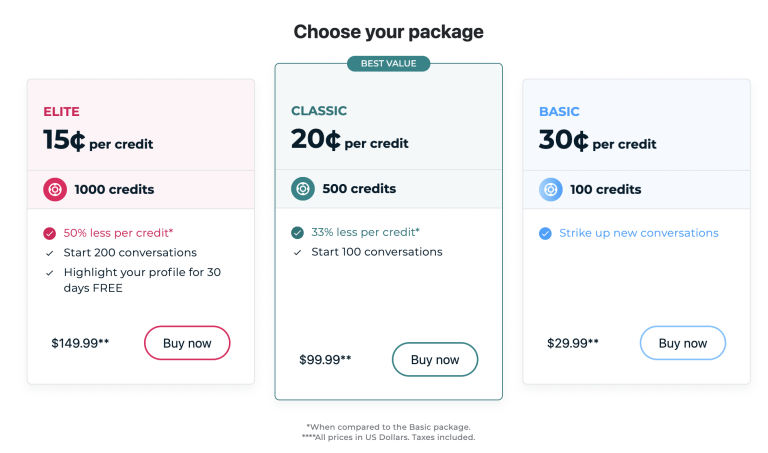Click the teal checkmark beside 33% less per credit
Image resolution: width=768 pixels, height=453 pixels.
(297, 233)
